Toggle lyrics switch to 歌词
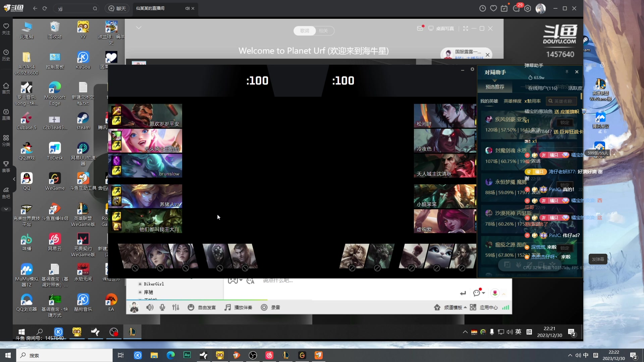This screenshot has height=362, width=644. coord(305,31)
